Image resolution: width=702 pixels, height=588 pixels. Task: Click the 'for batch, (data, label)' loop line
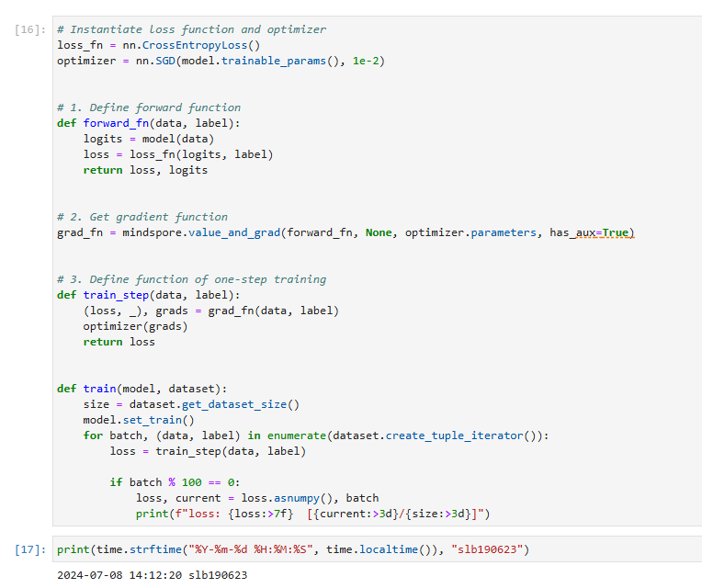click(316, 435)
